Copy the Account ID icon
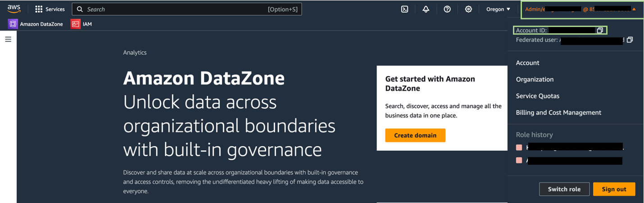The width and height of the screenshot is (644, 203). coord(600,31)
